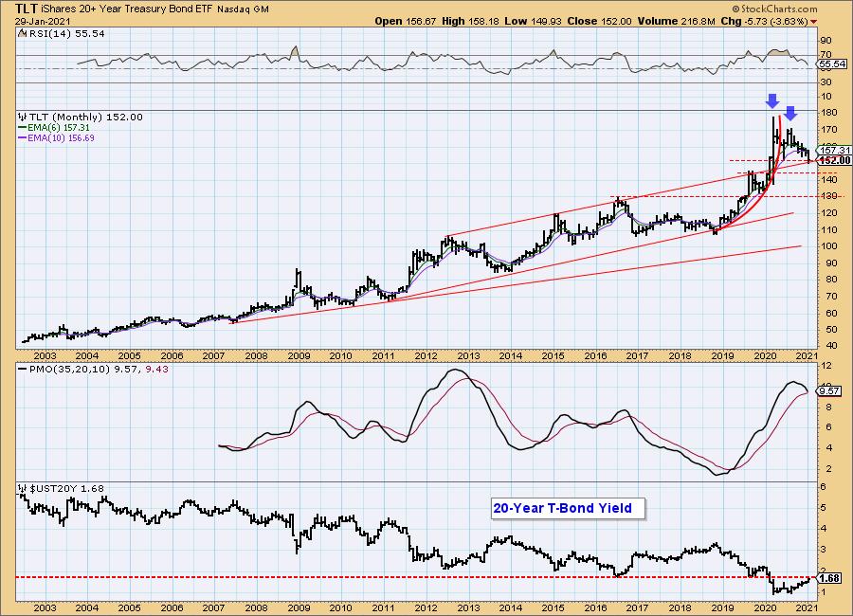Click 2013 on the price panel's time axis
This screenshot has width=853, height=616.
[468, 356]
